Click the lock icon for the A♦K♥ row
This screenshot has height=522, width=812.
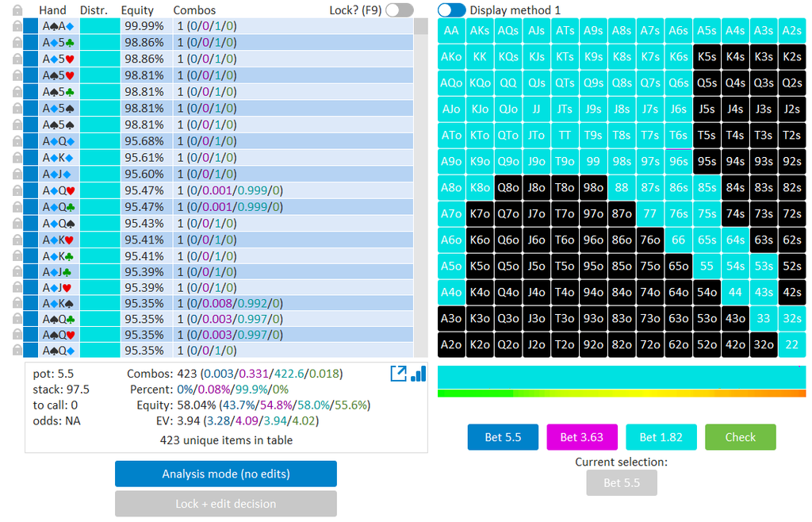[x=17, y=240]
